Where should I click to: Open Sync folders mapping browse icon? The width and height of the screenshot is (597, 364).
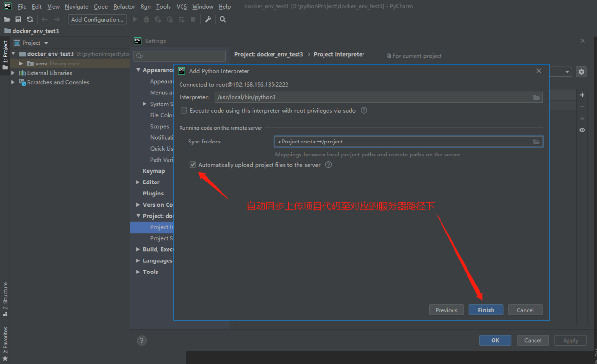pyautogui.click(x=536, y=142)
